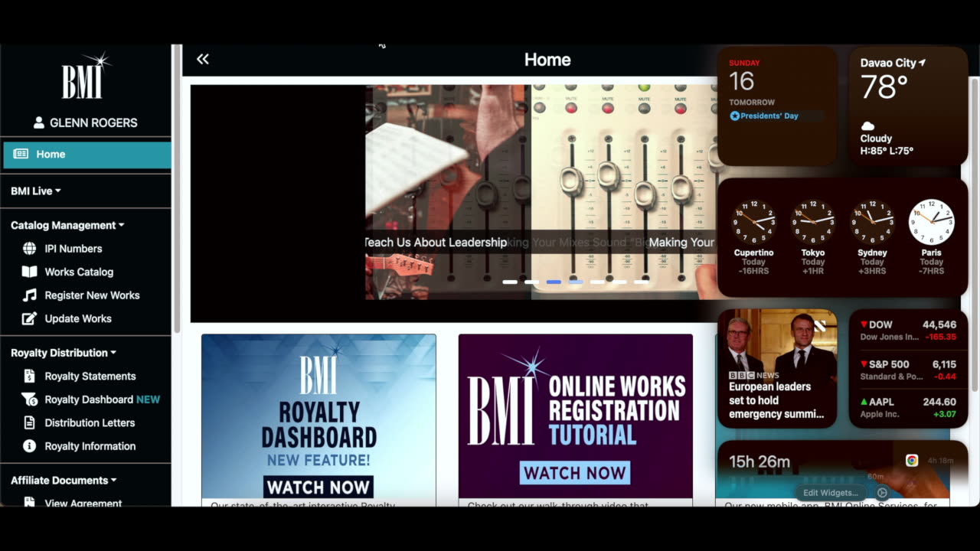This screenshot has width=980, height=551.
Task: Collapse the Catalog Management section
Action: (x=67, y=225)
